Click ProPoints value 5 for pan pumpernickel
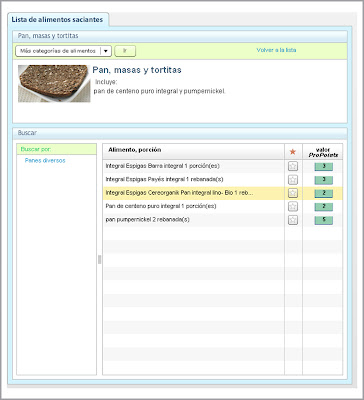This screenshot has width=364, height=400. pos(323,220)
